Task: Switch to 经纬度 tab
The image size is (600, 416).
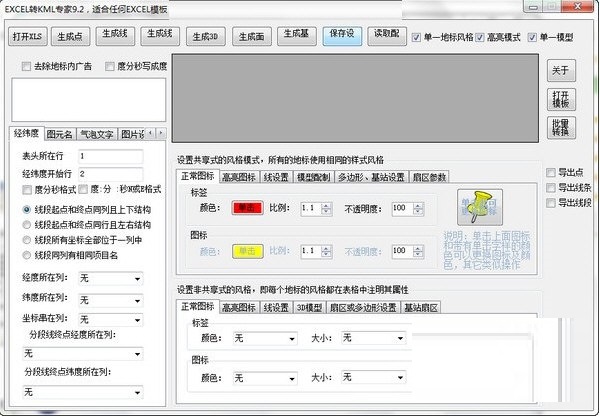Action: tap(27, 133)
